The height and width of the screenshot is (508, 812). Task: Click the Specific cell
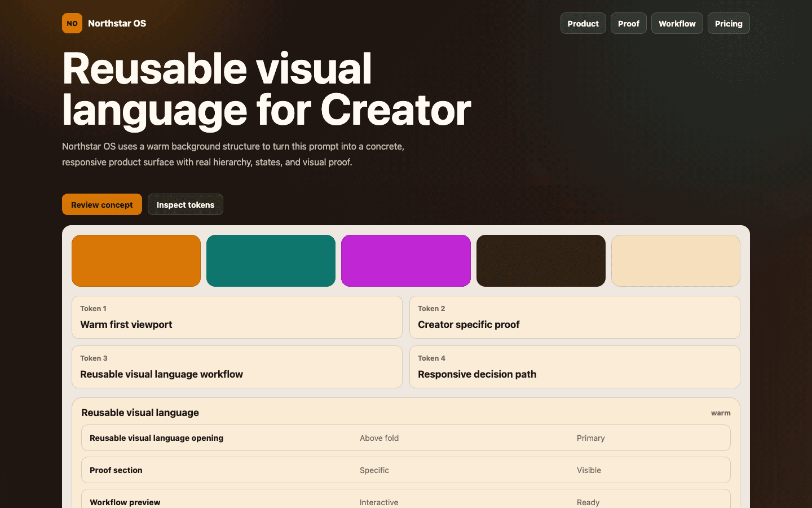374,470
